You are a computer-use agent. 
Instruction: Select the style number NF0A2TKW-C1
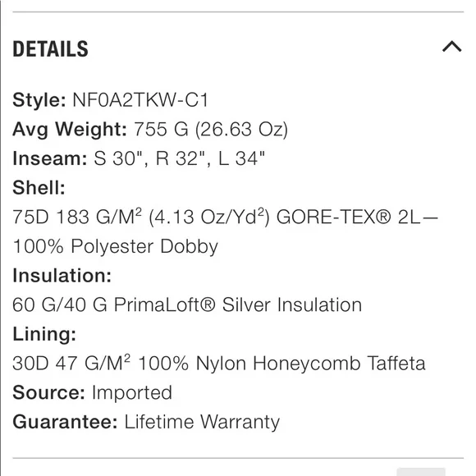click(x=140, y=100)
